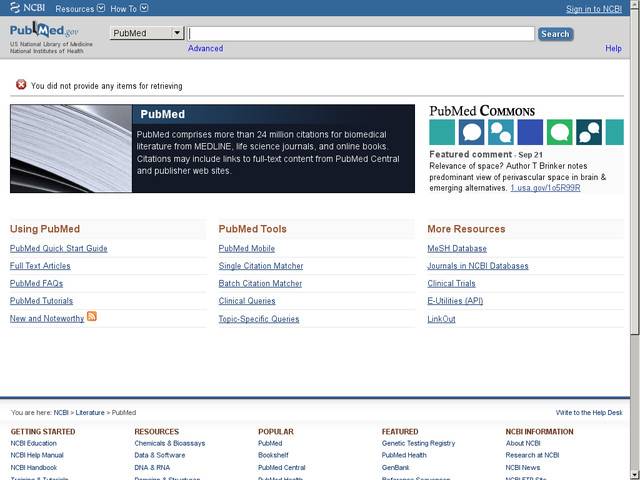
Task: Click Sign in to NCBI
Action: pyautogui.click(x=594, y=9)
